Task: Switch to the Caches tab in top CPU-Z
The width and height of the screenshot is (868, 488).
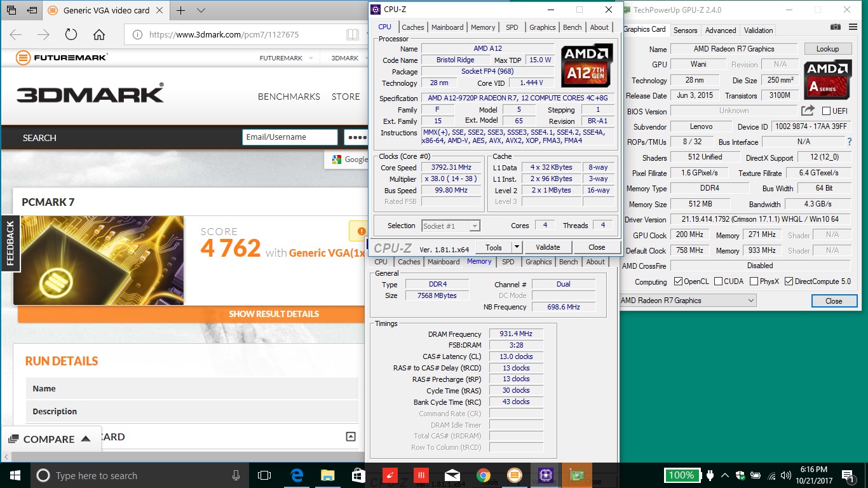Action: [413, 27]
